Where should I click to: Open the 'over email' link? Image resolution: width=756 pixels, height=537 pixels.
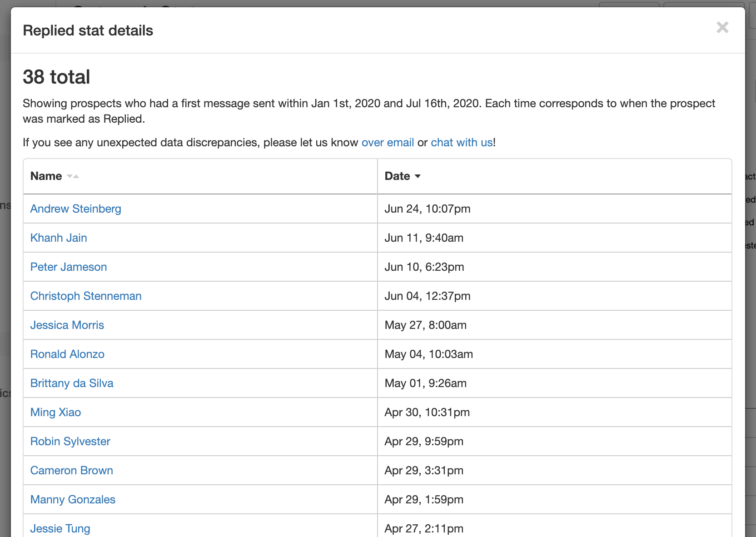coord(388,142)
